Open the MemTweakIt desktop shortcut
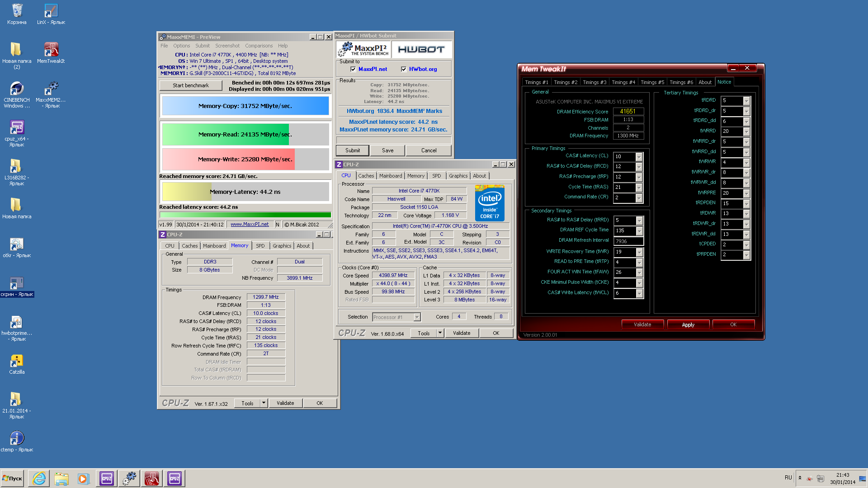The width and height of the screenshot is (868, 488). tap(51, 52)
